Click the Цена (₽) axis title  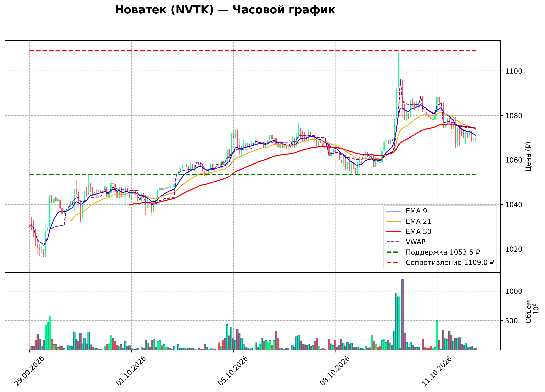click(x=528, y=156)
